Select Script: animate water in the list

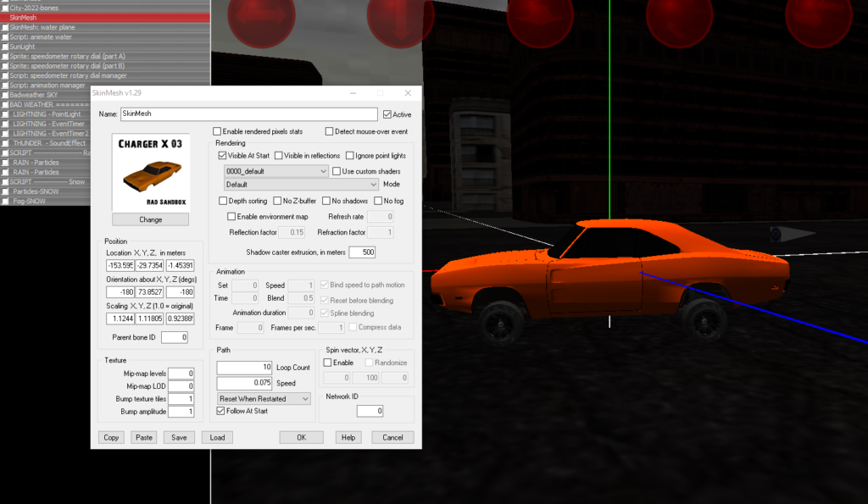pos(41,37)
